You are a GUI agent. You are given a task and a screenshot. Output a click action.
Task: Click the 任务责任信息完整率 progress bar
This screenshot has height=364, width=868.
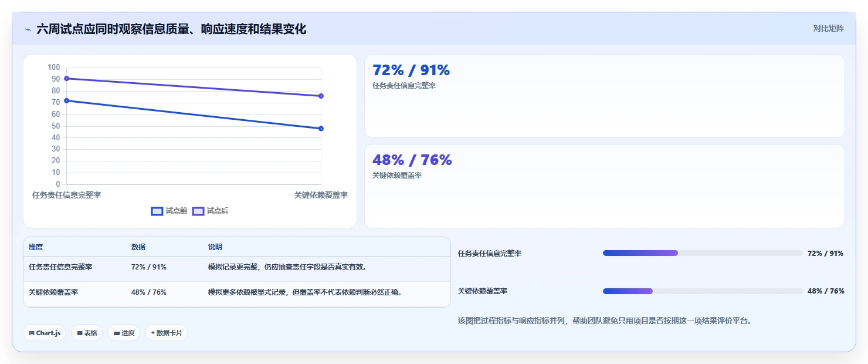click(x=703, y=253)
